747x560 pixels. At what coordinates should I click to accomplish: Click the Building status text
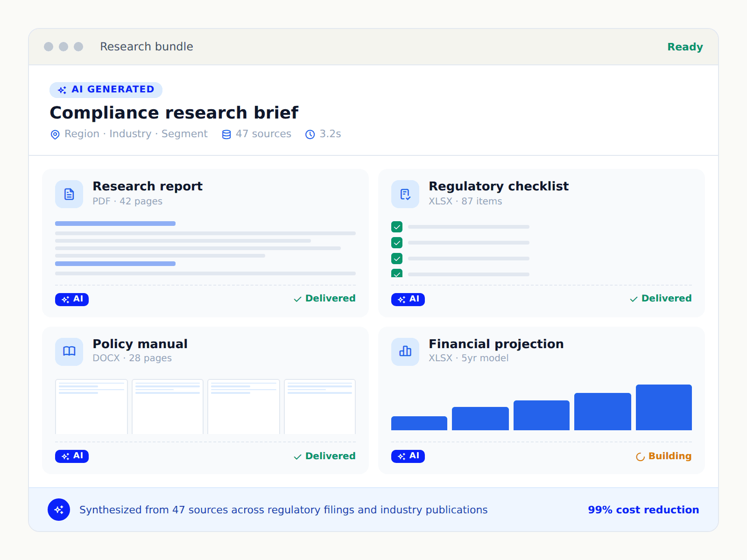(670, 456)
